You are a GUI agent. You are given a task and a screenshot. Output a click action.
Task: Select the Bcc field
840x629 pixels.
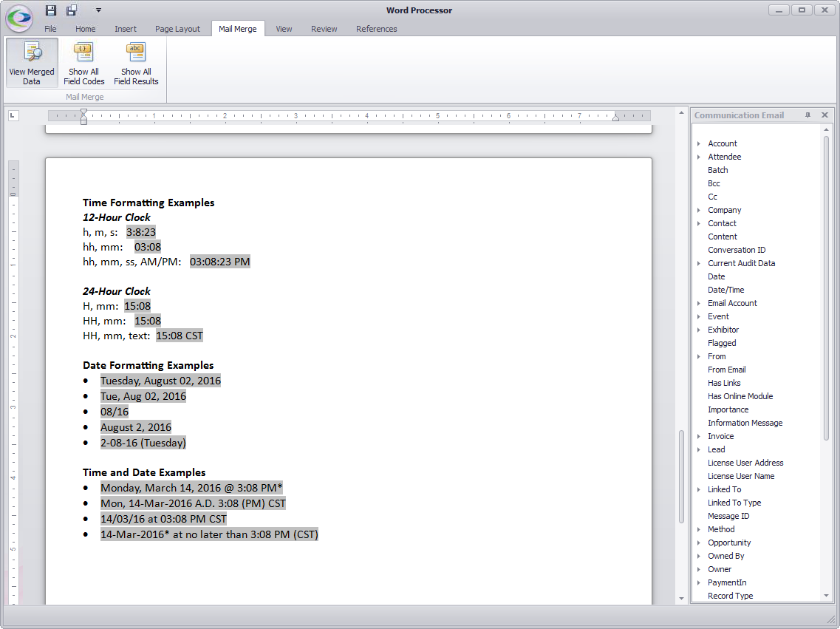coord(714,183)
